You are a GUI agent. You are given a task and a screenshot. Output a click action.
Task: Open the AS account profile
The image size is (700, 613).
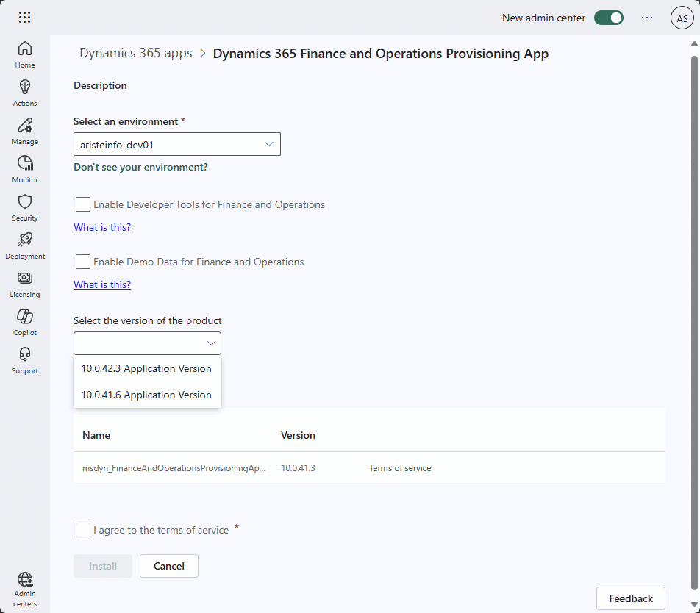click(682, 17)
